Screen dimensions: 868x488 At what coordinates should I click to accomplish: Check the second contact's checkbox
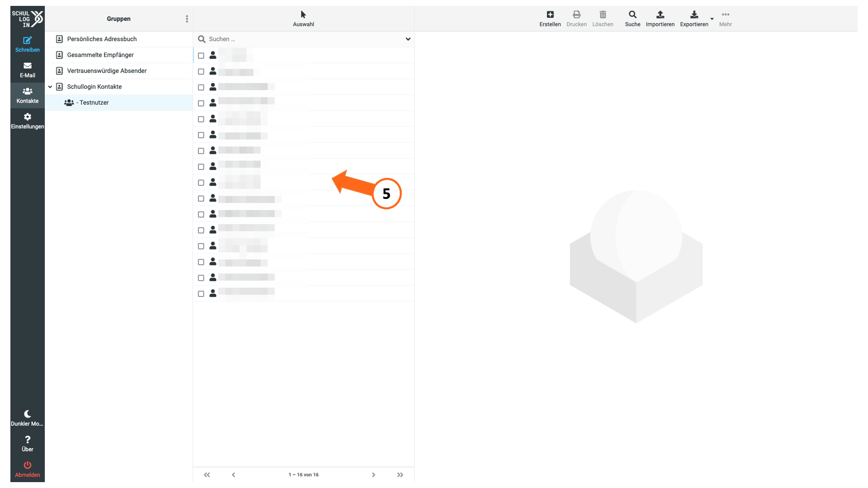pyautogui.click(x=201, y=71)
